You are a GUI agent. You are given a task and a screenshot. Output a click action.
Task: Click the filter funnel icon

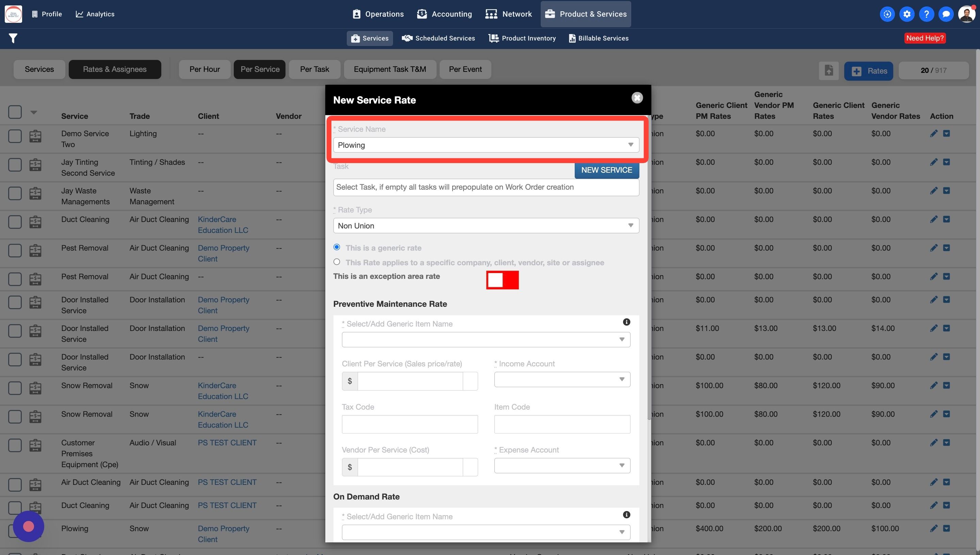point(13,38)
